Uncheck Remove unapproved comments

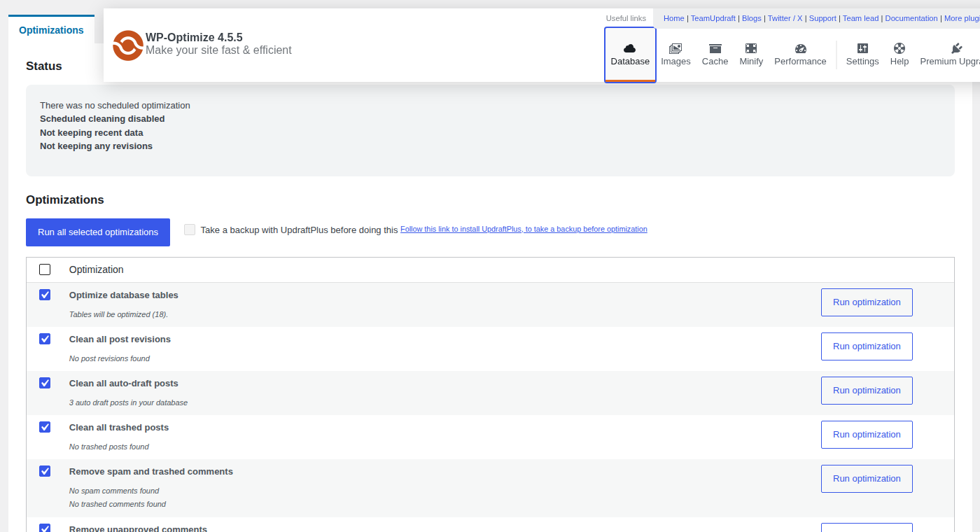click(45, 528)
